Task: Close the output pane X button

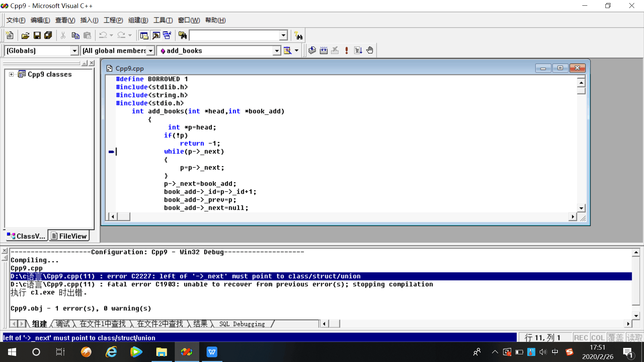Action: [5, 251]
